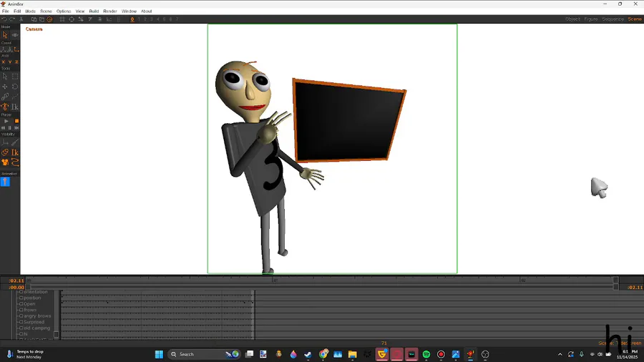The height and width of the screenshot is (362, 644).
Task: Toggle the Z axis lock
Action: point(16,62)
